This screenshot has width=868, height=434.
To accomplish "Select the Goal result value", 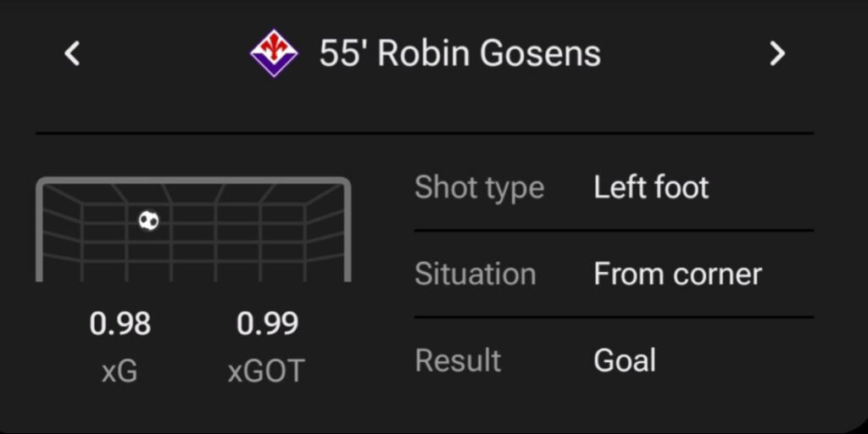I will click(625, 360).
